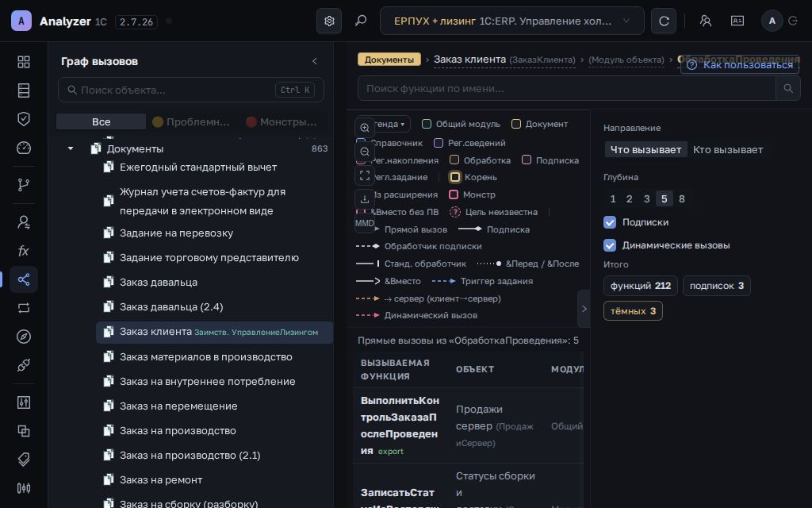Select direction Что вызывает
This screenshot has height=508, width=812.
(x=645, y=149)
